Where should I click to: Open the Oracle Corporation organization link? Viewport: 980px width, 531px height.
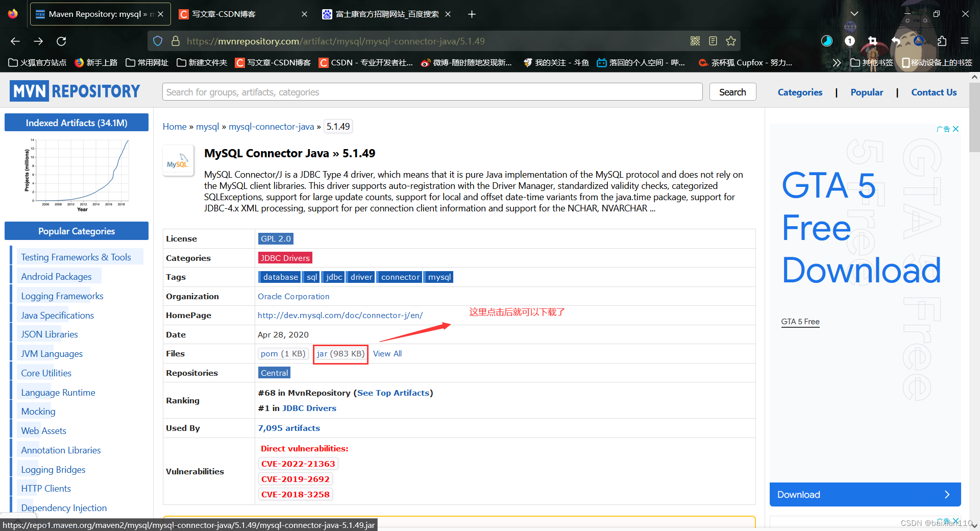[293, 297]
